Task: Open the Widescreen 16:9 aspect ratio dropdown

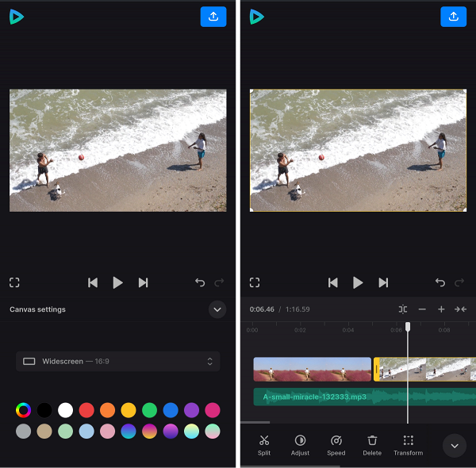Action: 117,361
